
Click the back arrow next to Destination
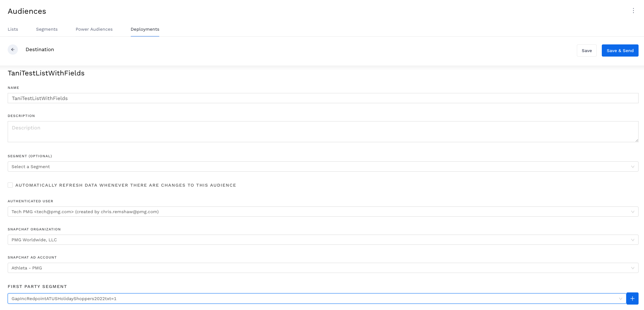[13, 50]
